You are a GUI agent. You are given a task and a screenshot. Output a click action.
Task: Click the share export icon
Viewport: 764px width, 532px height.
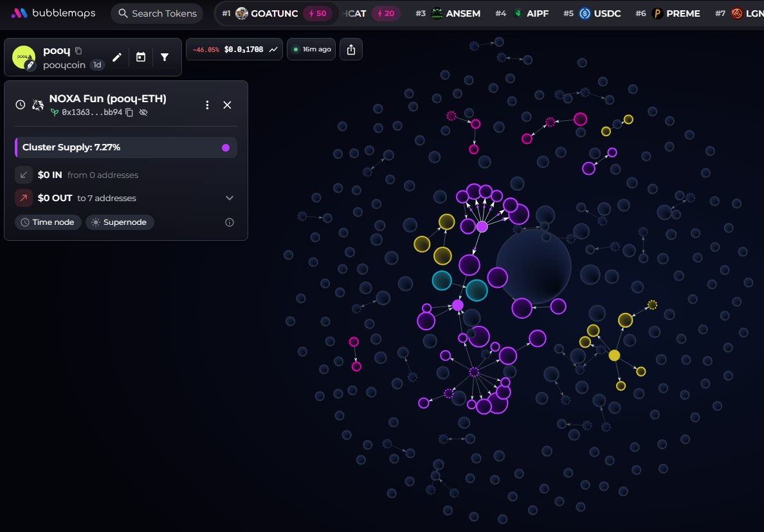tap(351, 49)
